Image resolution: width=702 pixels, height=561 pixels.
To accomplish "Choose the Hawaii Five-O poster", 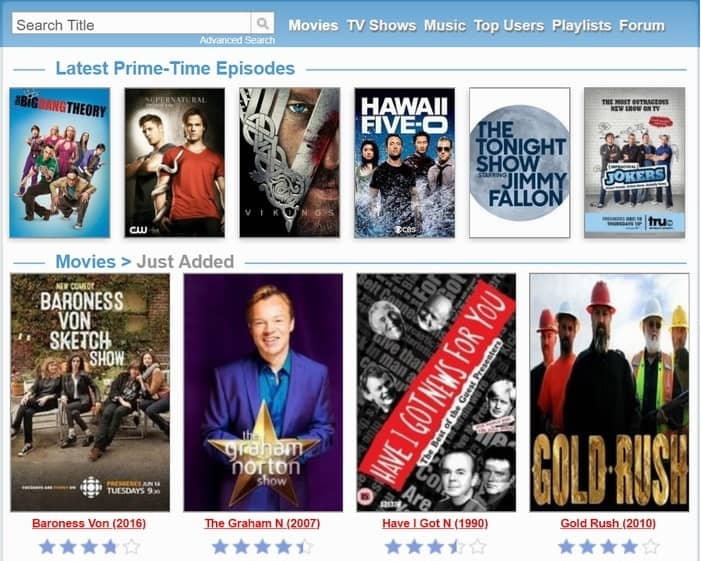I will (x=405, y=163).
